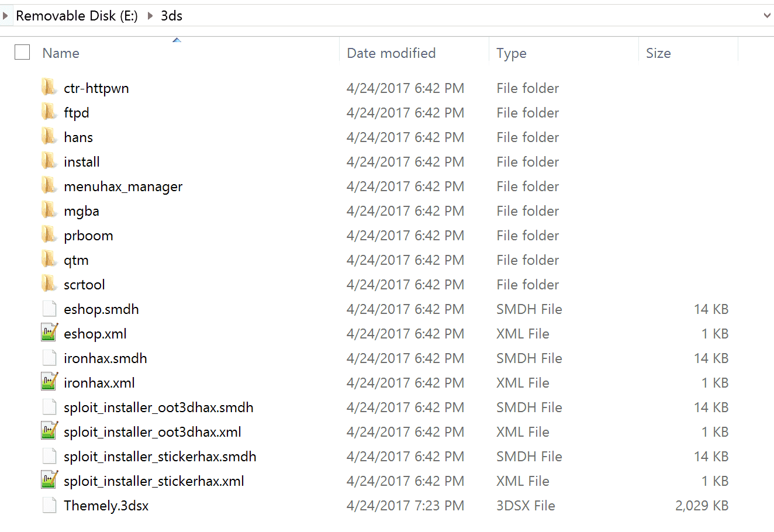
Task: Click the eshop.xml file name
Action: pyautogui.click(x=95, y=334)
